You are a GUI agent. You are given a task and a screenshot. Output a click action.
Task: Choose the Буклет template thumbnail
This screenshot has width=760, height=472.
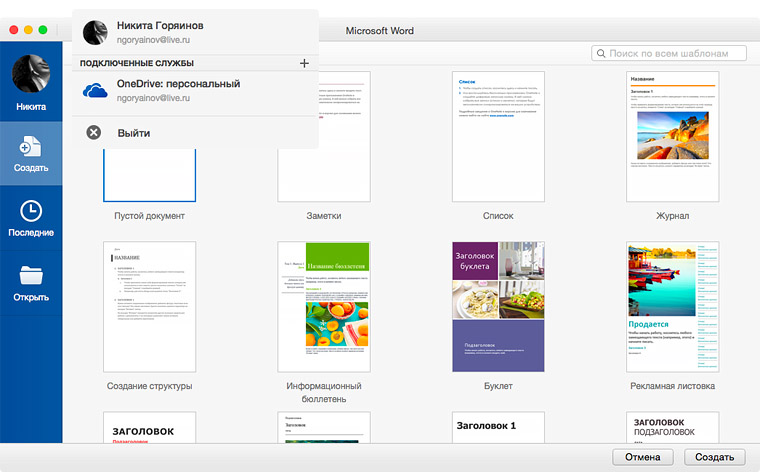(498, 307)
